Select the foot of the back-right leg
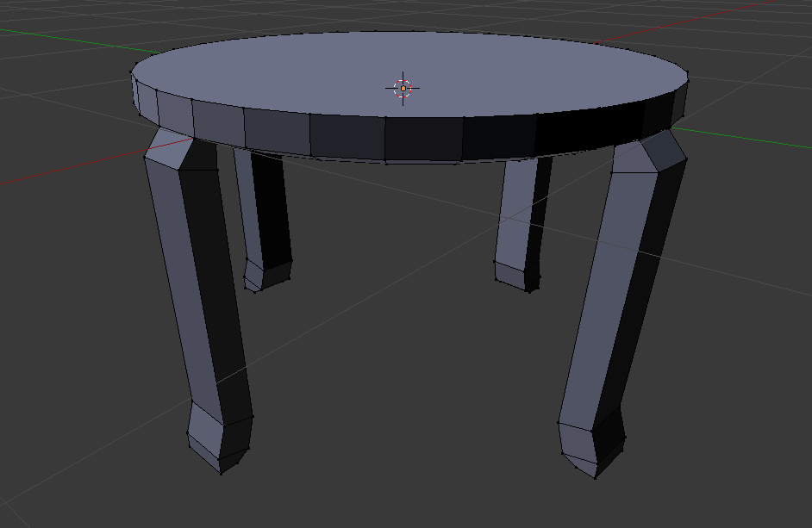The height and width of the screenshot is (528, 812). (517, 275)
